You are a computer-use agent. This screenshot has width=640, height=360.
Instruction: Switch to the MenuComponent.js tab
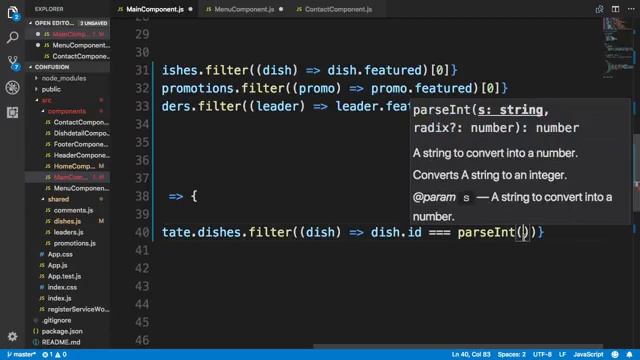[x=244, y=9]
